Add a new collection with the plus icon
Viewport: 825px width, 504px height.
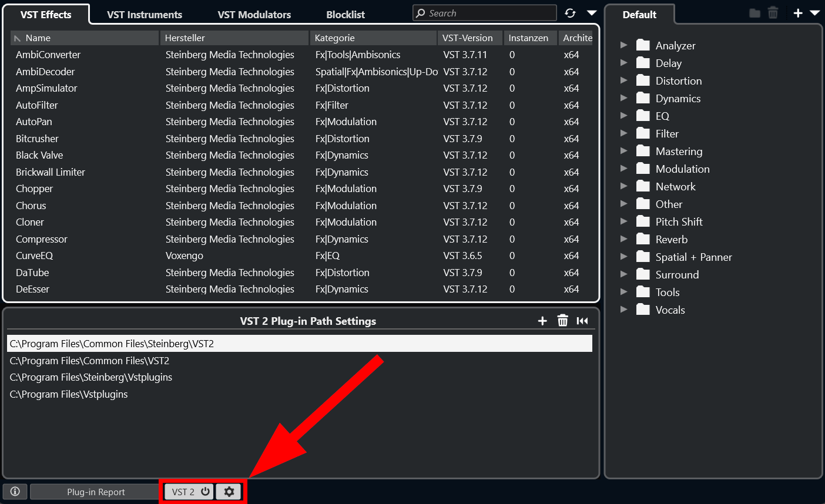pos(797,12)
